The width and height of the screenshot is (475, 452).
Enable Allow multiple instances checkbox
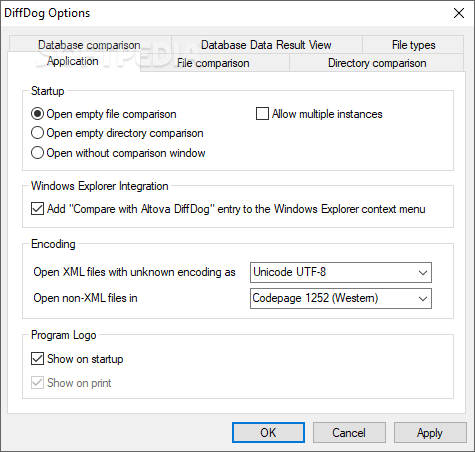coord(262,114)
